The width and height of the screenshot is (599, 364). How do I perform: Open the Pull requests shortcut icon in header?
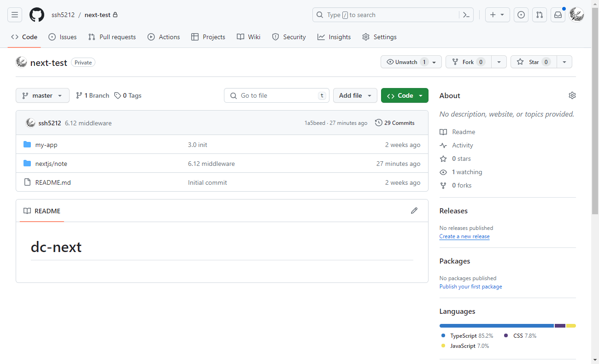pos(540,15)
